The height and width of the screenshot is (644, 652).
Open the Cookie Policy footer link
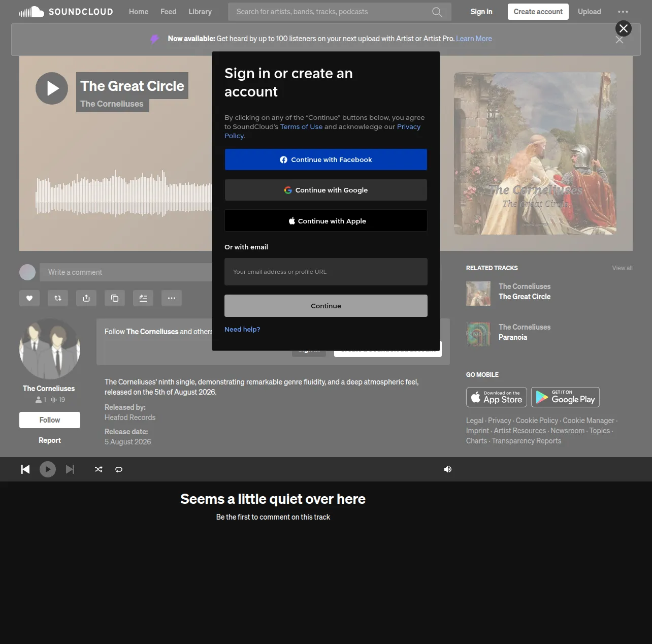pos(537,421)
